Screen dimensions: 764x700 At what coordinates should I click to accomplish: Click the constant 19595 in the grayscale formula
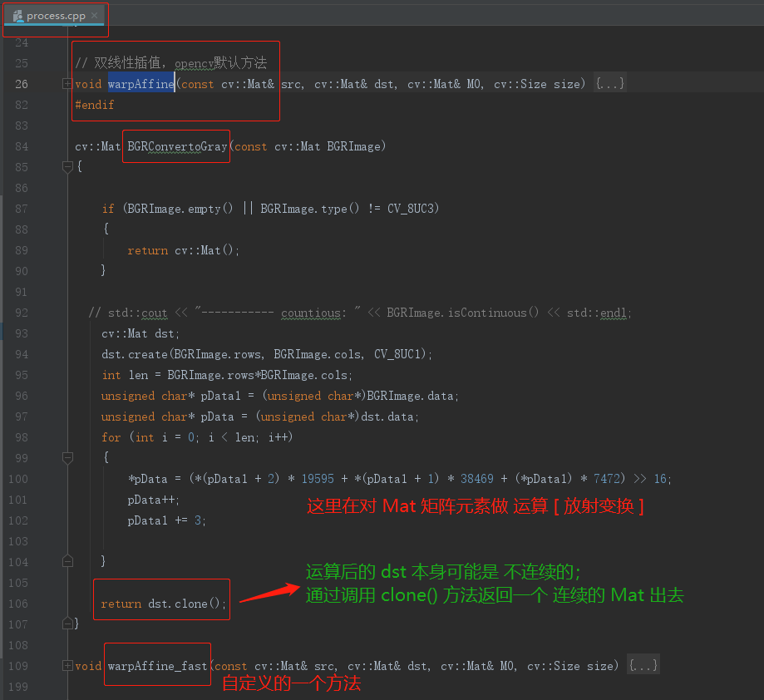(318, 479)
